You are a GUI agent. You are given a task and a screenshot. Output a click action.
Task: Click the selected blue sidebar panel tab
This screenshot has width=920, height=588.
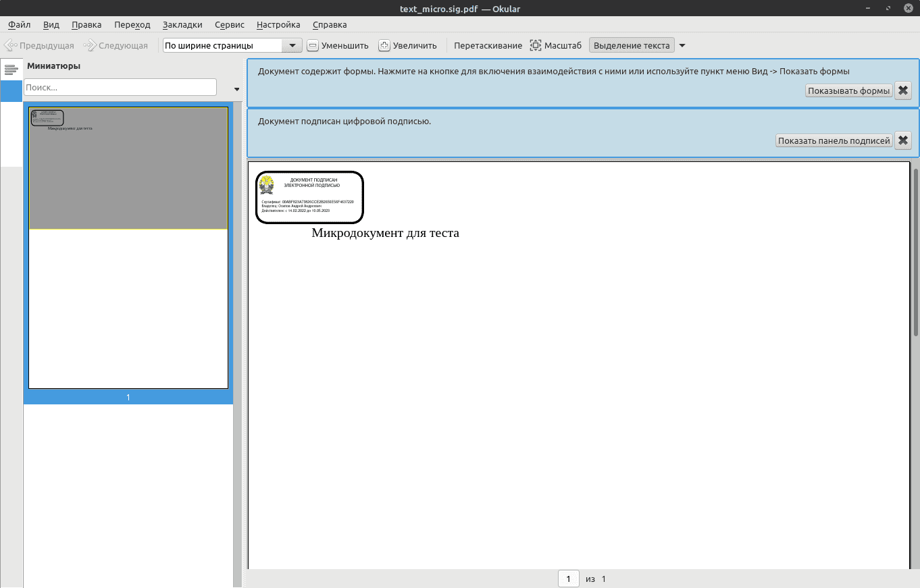click(11, 91)
